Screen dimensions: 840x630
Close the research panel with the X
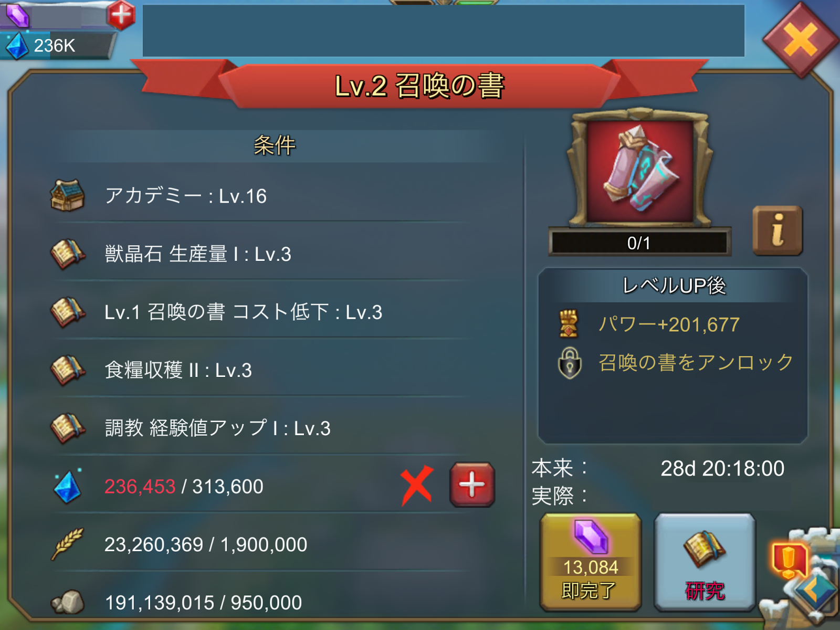801,40
